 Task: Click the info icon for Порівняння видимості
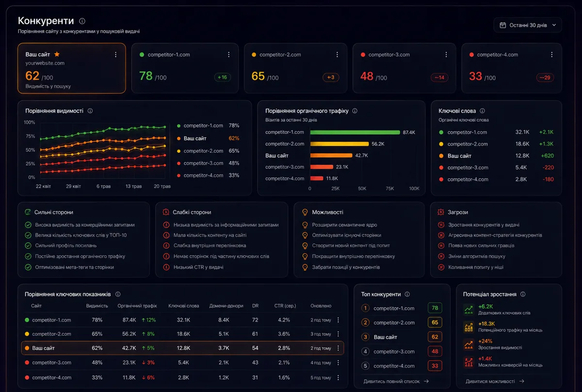pos(90,111)
